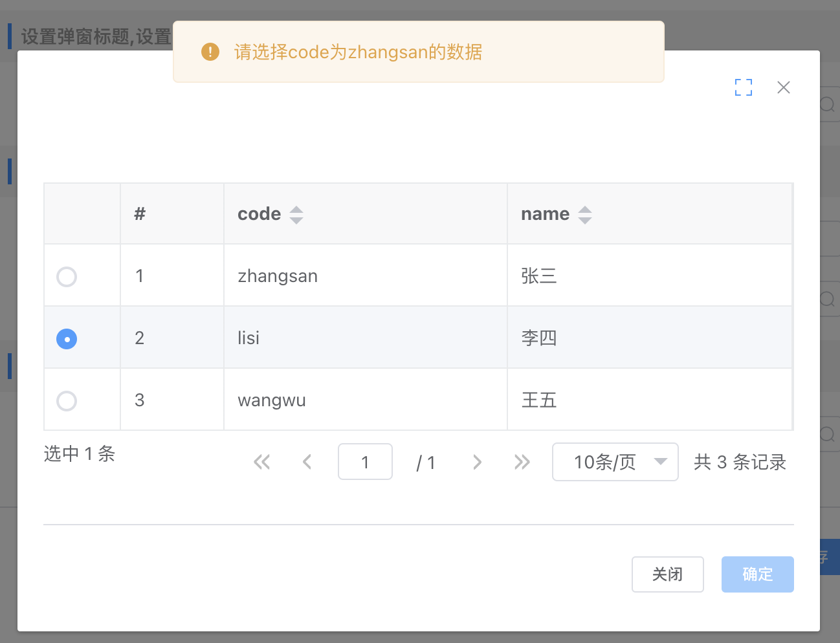Click the page number input field
Screen dimensions: 840x643
[x=365, y=462]
